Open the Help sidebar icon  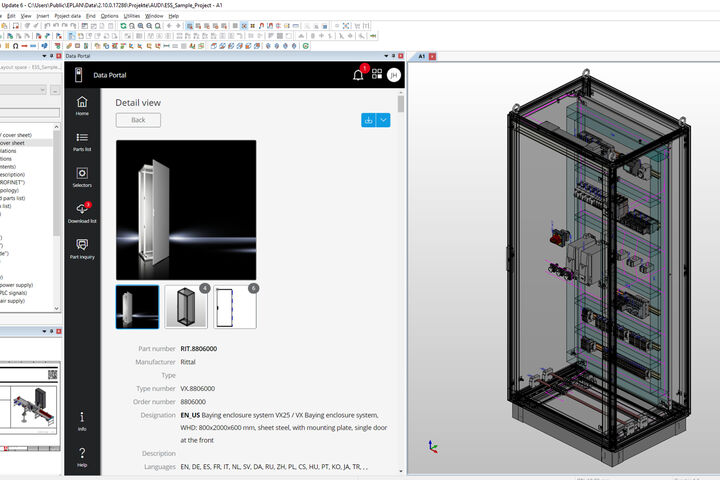coord(82,456)
